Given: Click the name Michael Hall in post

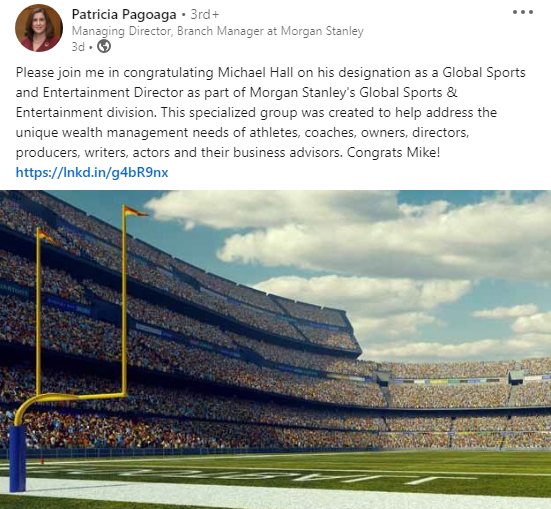Looking at the screenshot, I should click(255, 72).
